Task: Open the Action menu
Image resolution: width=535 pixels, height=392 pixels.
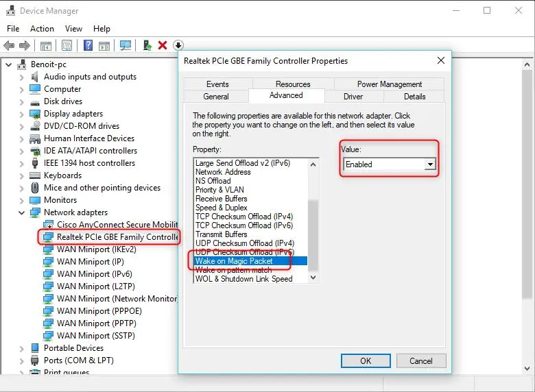Action: click(x=42, y=29)
